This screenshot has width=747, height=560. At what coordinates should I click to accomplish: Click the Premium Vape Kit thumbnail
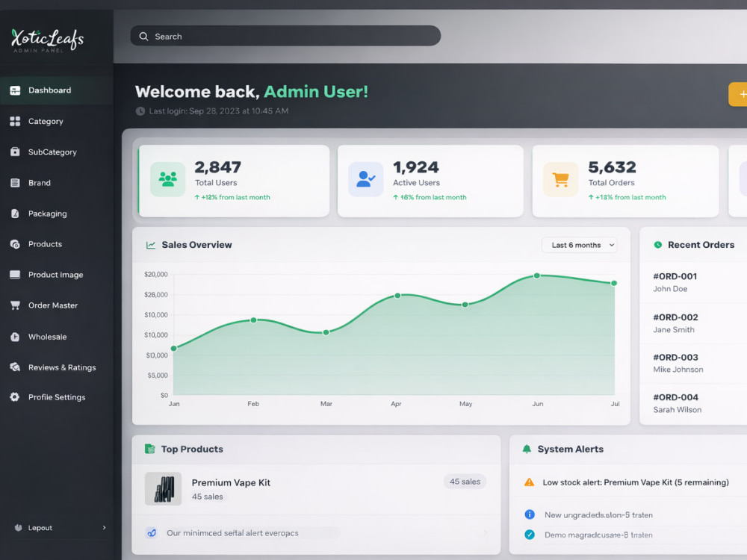coord(163,488)
